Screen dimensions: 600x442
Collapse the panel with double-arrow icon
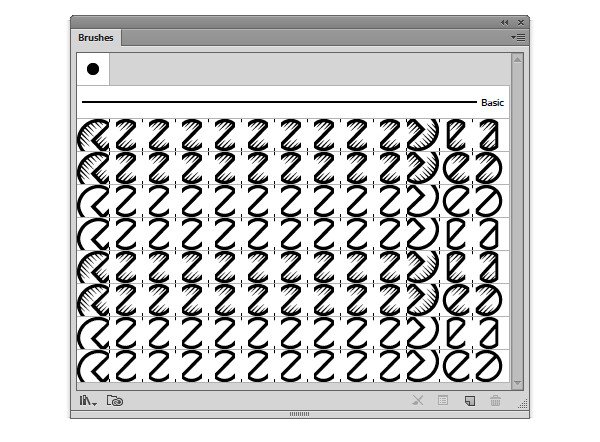pos(504,21)
